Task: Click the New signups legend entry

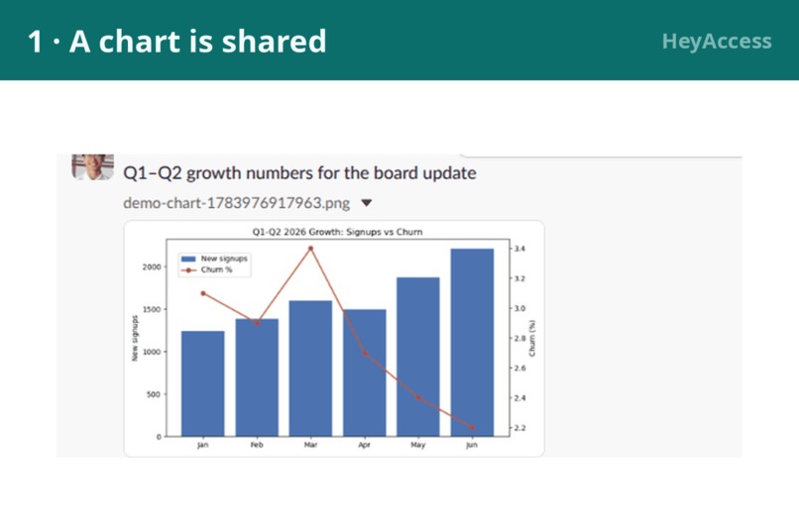Action: point(214,259)
